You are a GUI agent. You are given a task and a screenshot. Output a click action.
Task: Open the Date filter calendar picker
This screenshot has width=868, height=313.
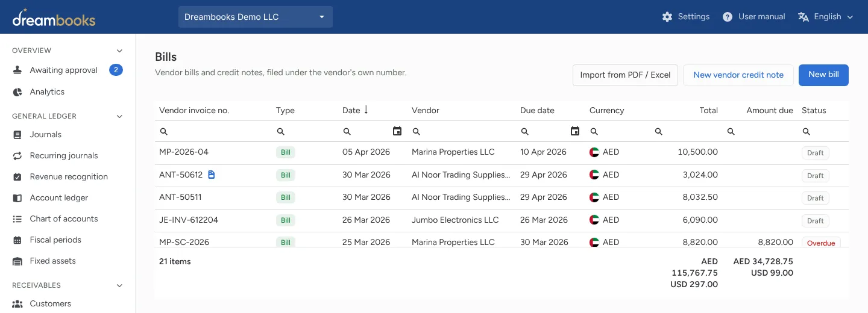click(x=397, y=131)
